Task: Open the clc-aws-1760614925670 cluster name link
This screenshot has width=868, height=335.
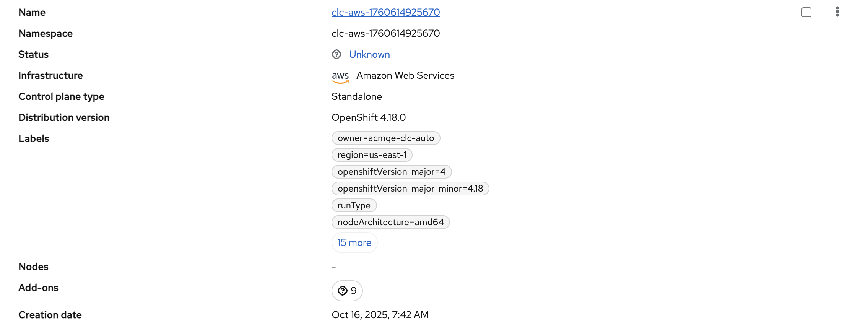Action: [x=385, y=12]
